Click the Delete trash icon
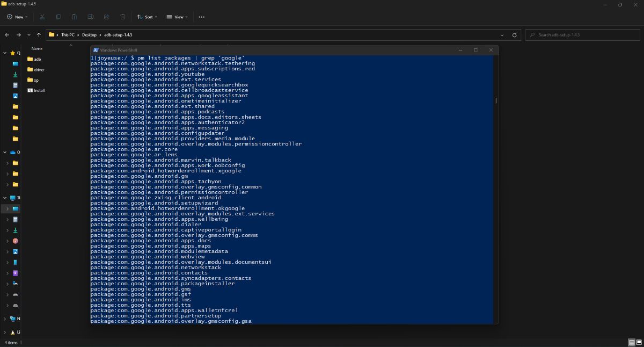The image size is (644, 347). [x=122, y=17]
